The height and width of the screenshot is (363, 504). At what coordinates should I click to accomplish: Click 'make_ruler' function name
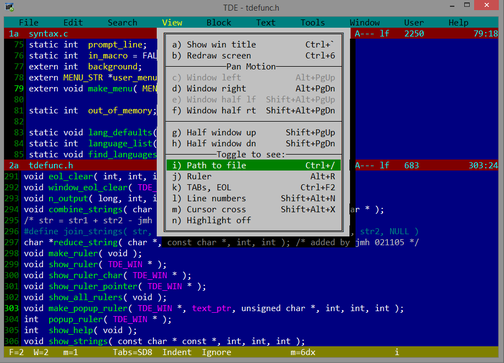[x=73, y=253]
